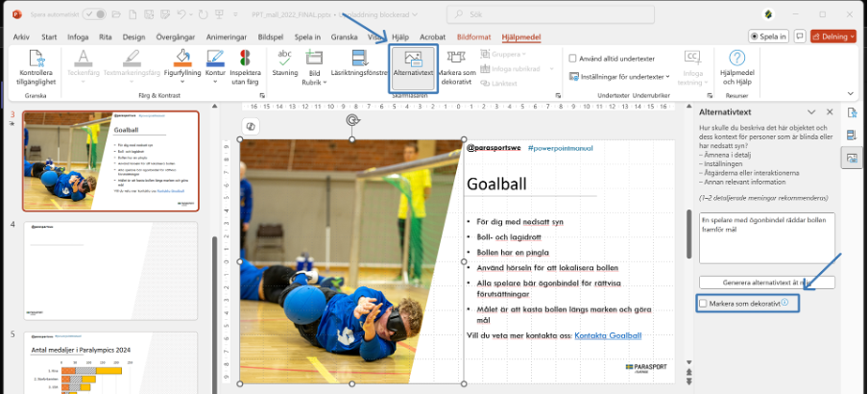Click the #powerpointmanual hashtag text
The image size is (868, 394).
click(x=560, y=148)
